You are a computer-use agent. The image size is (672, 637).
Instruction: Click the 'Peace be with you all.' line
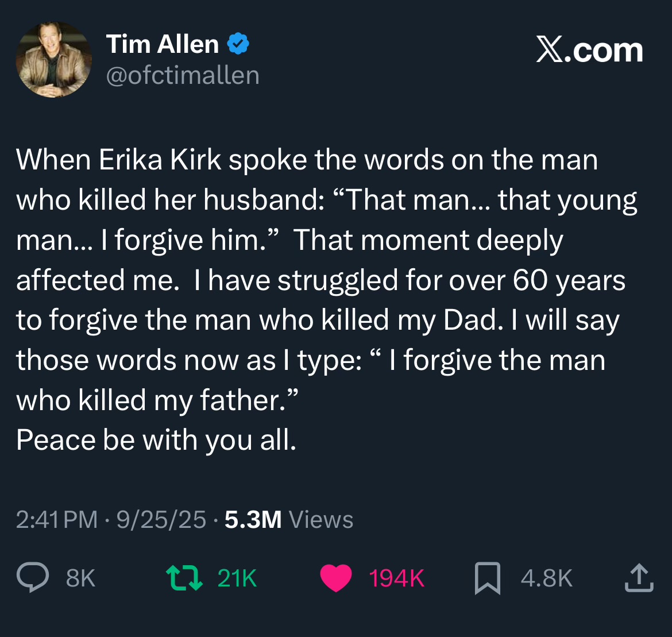click(x=156, y=440)
